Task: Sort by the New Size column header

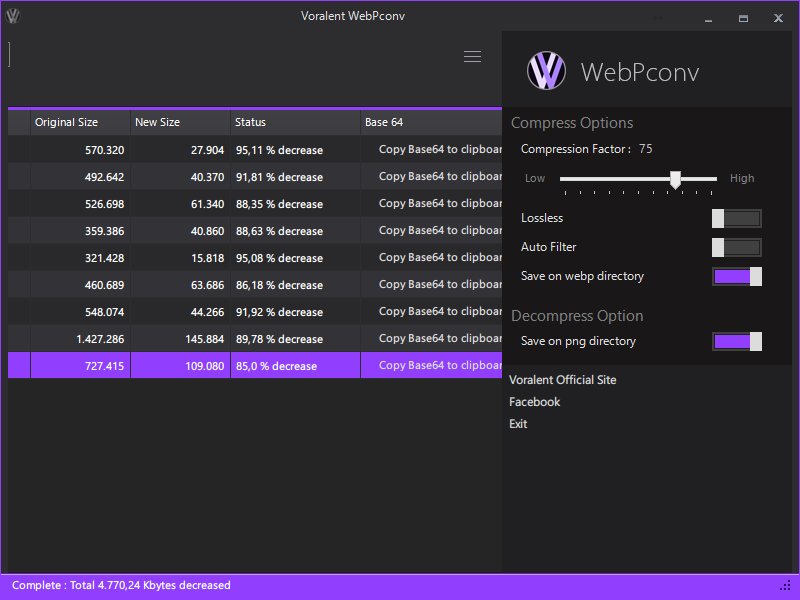Action: 180,122
